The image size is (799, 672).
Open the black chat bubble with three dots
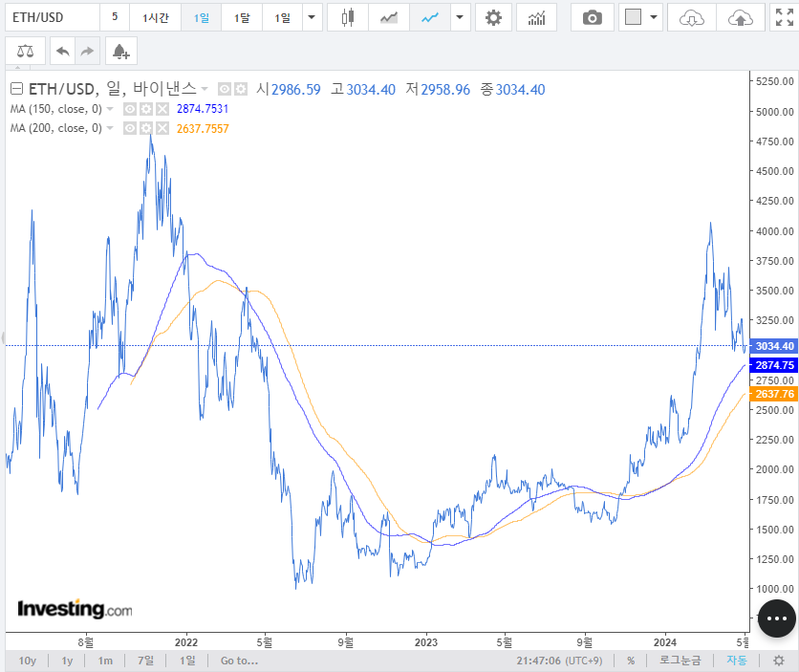[x=777, y=618]
